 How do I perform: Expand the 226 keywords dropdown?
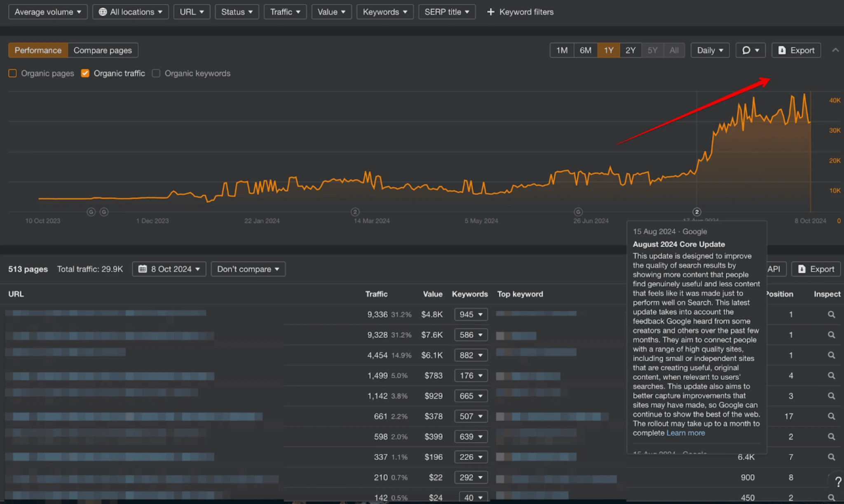coord(471,457)
